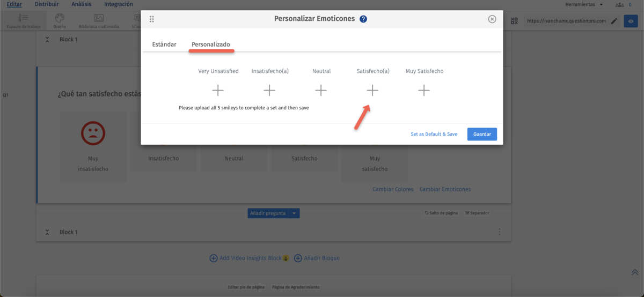Click the plus under Muy Satisfecho
644x297 pixels.
click(x=424, y=91)
